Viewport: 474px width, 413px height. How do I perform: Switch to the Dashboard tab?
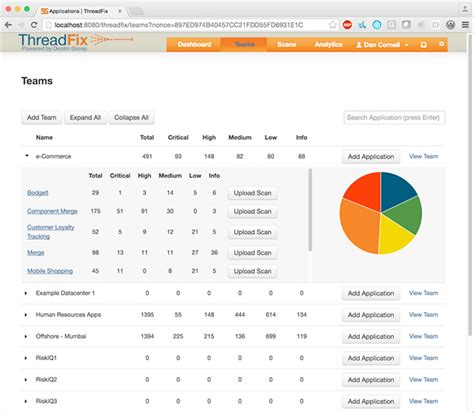[194, 45]
